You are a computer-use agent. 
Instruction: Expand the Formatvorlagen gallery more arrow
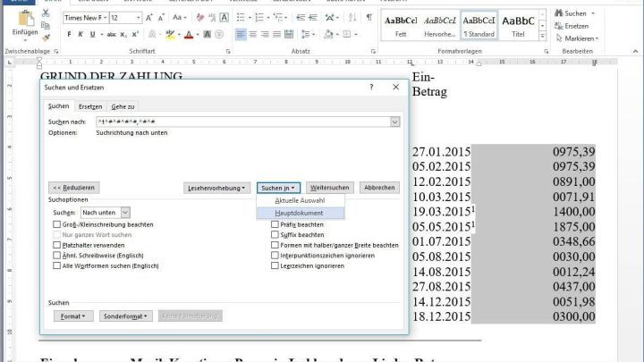point(543,36)
